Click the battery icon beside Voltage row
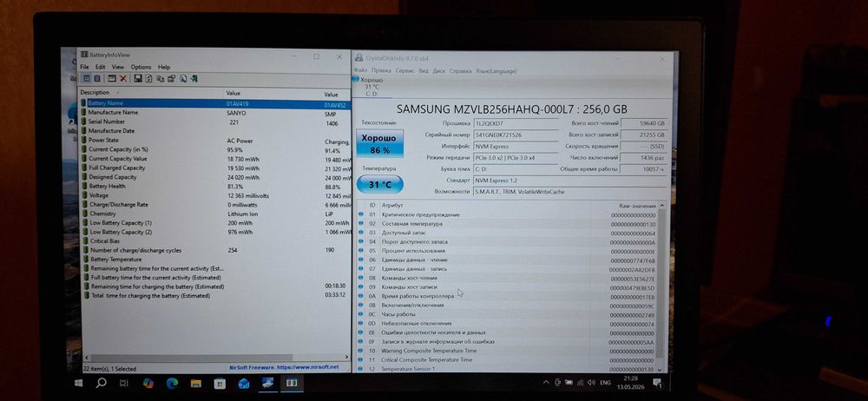 coord(85,195)
